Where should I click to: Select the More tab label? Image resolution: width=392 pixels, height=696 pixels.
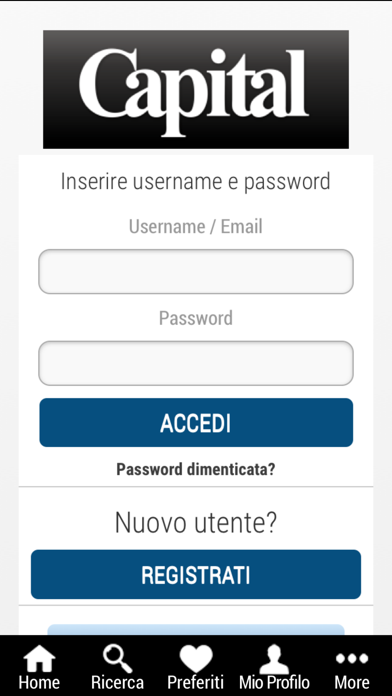click(x=352, y=682)
